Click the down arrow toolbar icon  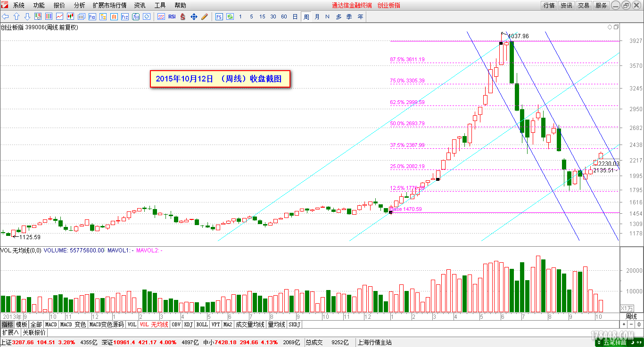click(27, 16)
